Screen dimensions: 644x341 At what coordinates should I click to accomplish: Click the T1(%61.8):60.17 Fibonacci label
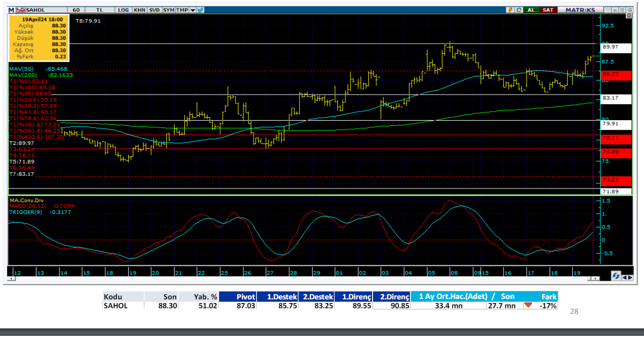click(x=33, y=112)
